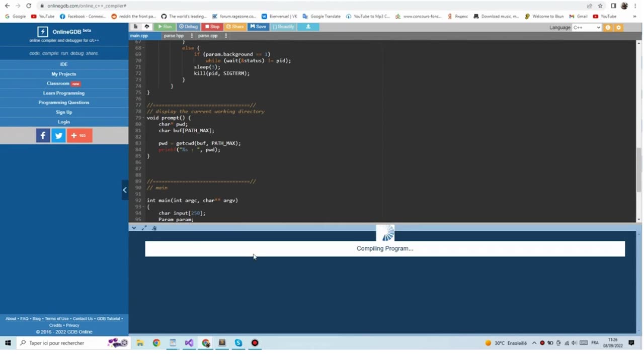Reload the browser page
This screenshot has width=644, height=362.
(x=29, y=6)
